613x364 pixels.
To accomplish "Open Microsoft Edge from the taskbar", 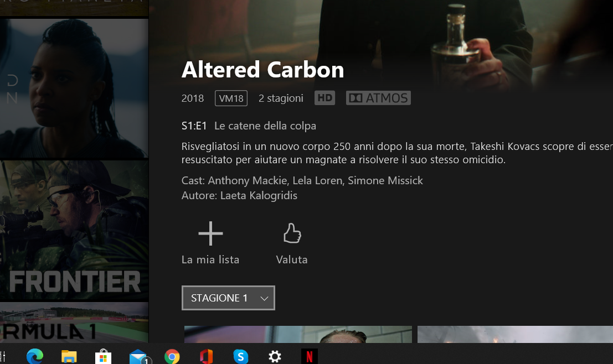I will (x=35, y=356).
